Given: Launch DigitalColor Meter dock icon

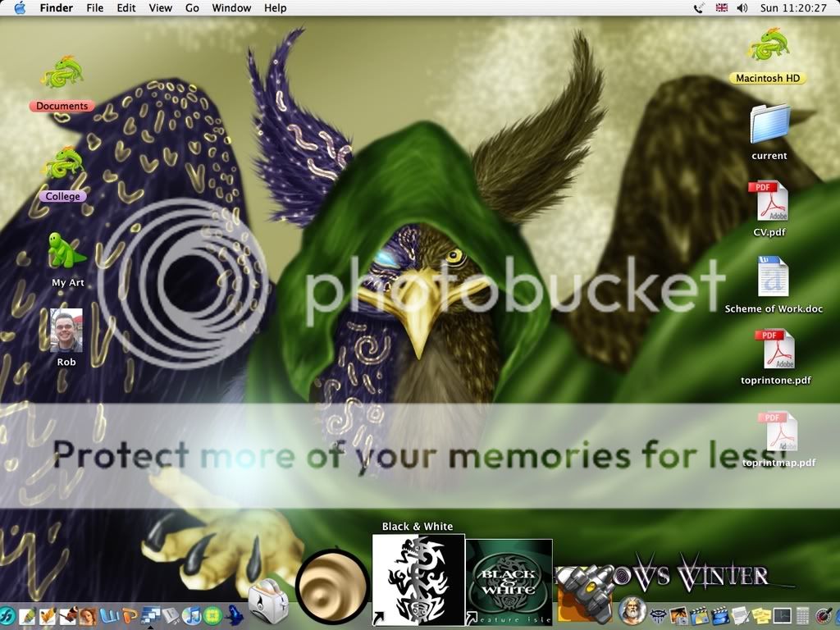Looking at the screenshot, I should (824, 615).
